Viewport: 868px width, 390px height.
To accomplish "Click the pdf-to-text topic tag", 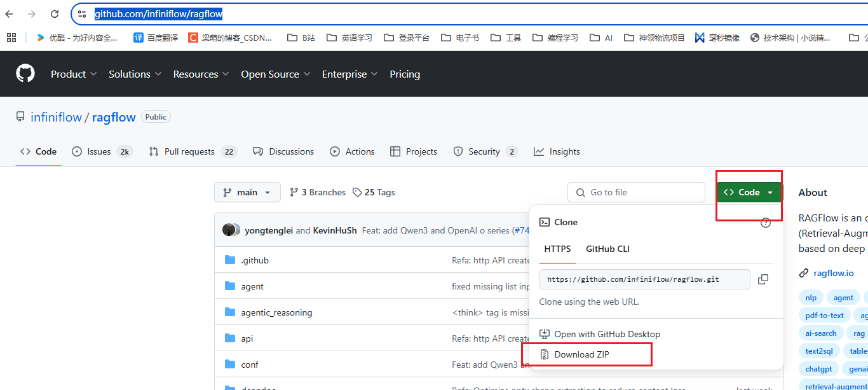I will (825, 316).
